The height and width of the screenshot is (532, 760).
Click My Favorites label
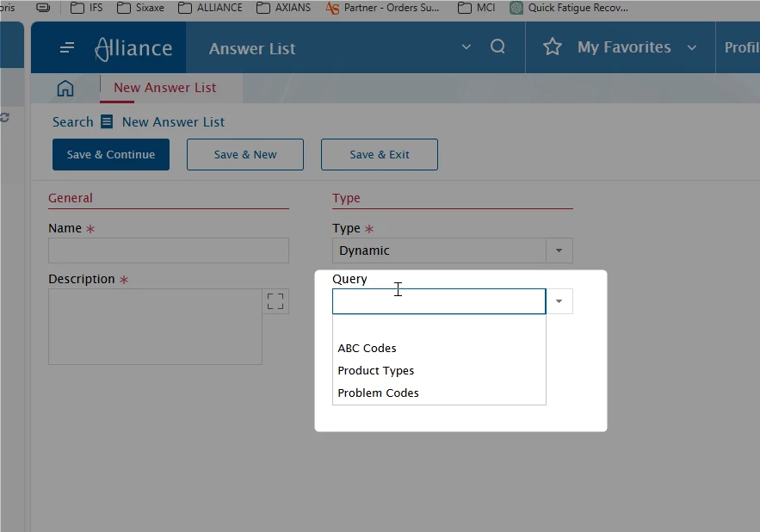click(624, 47)
